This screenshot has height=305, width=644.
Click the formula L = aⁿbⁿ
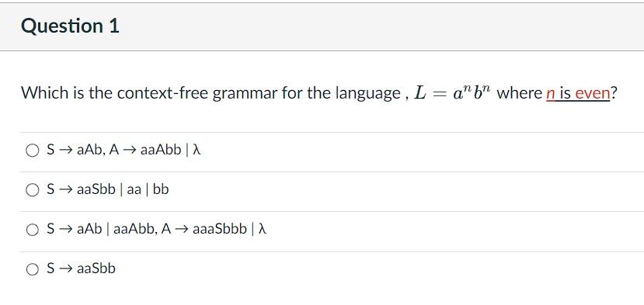point(452,93)
